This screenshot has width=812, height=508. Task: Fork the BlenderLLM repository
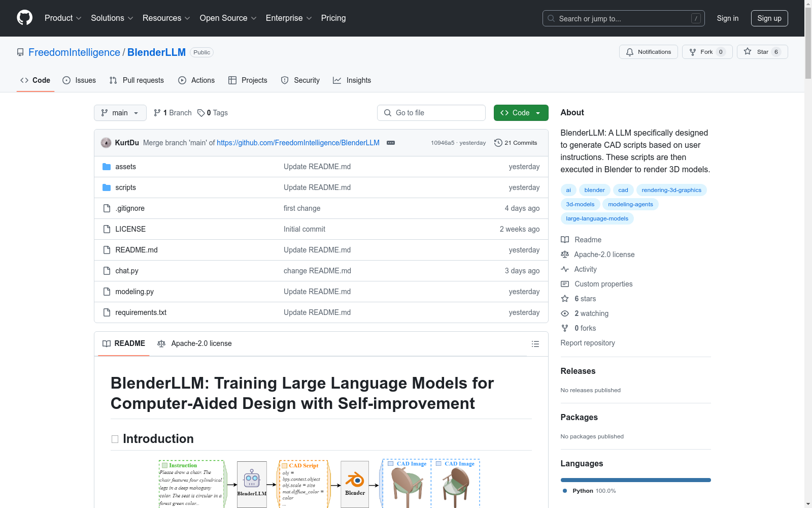[707, 52]
